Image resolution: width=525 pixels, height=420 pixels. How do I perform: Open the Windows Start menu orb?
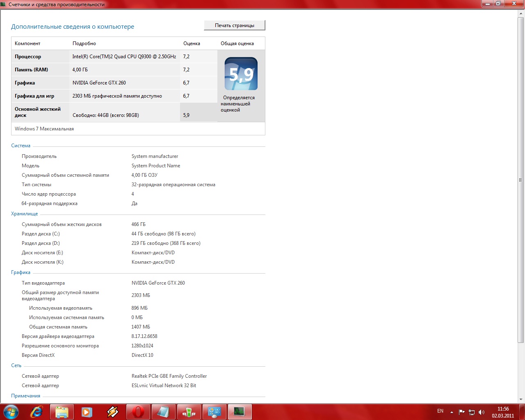point(11,412)
